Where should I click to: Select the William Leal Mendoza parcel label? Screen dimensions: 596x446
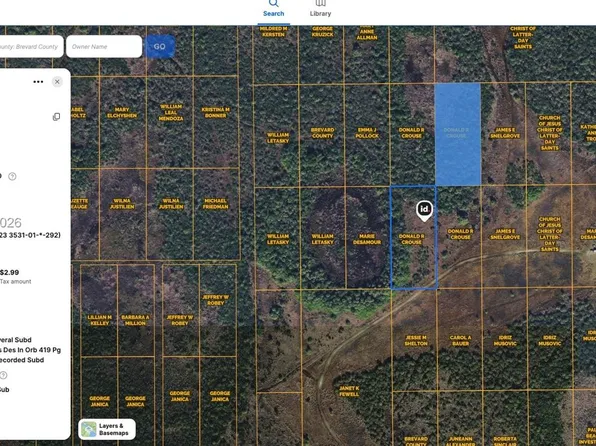click(x=171, y=113)
